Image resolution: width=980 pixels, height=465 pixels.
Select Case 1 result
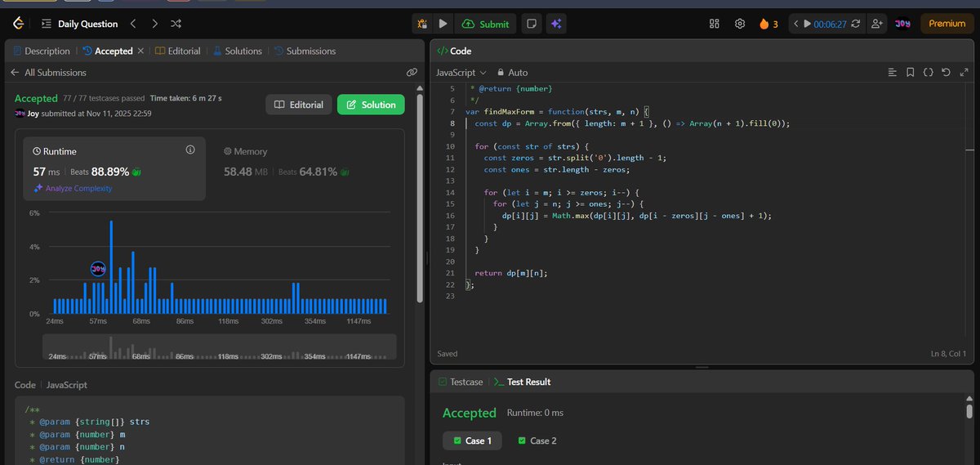tap(472, 440)
